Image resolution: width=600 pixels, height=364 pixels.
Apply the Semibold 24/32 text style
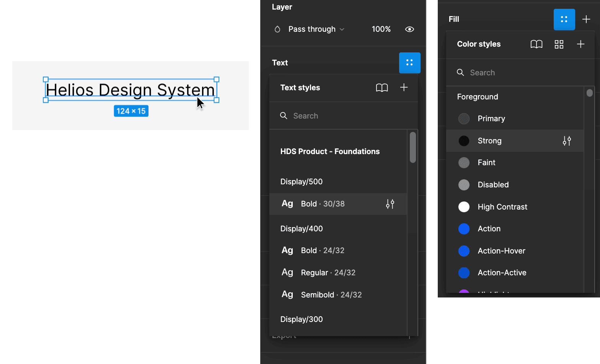[x=331, y=295]
